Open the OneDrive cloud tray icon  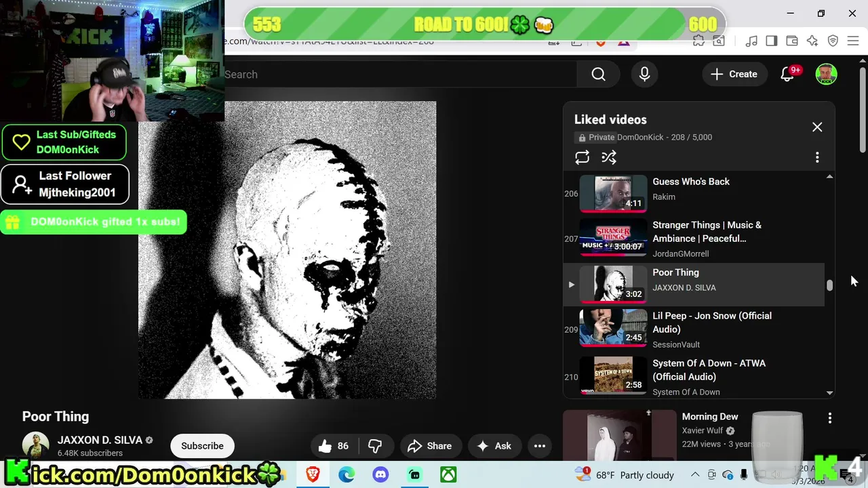(728, 474)
